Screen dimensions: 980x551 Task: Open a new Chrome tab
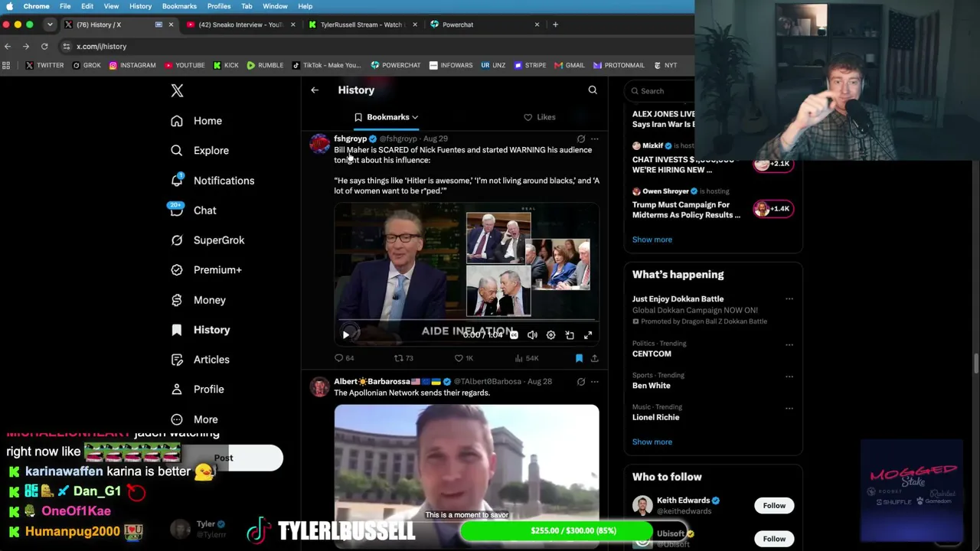[556, 24]
